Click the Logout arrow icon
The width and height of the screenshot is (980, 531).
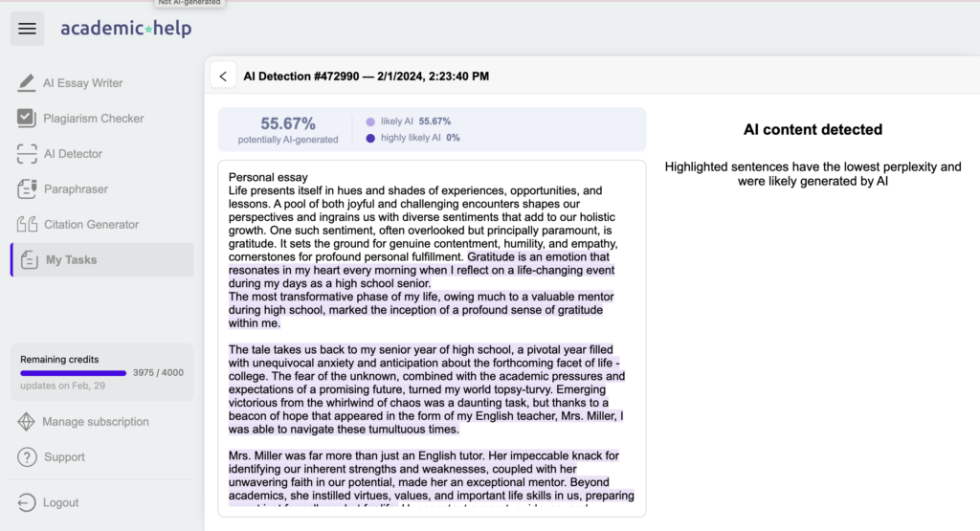coord(27,502)
